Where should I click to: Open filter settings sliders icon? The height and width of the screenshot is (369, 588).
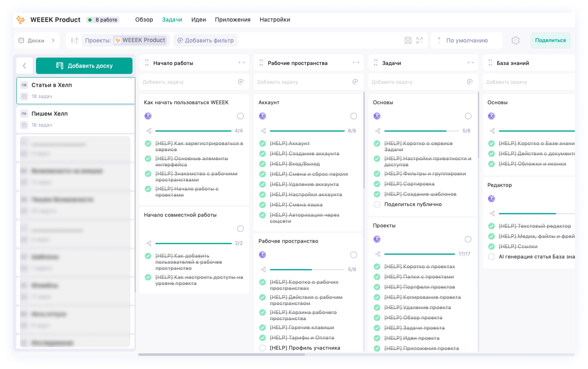(x=74, y=40)
